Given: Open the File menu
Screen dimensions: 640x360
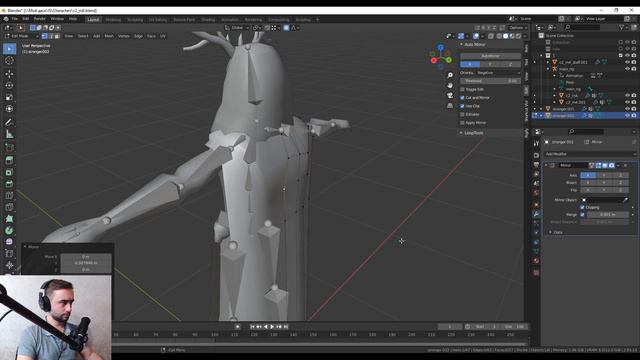Looking at the screenshot, I should (15, 19).
